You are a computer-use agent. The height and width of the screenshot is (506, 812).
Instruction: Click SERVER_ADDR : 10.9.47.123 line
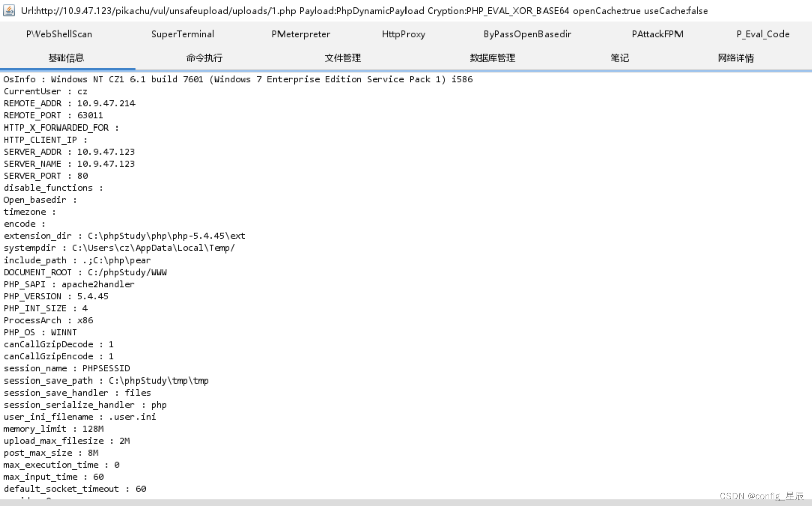click(x=69, y=152)
